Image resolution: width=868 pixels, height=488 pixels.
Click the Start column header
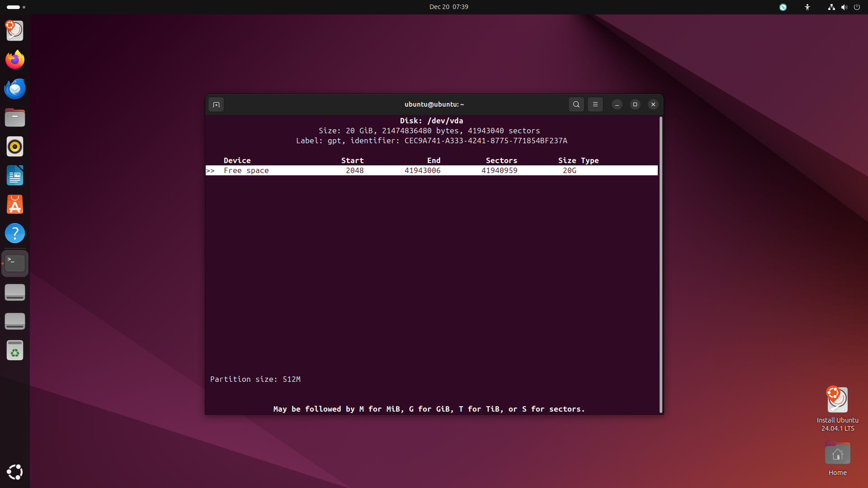click(x=352, y=160)
